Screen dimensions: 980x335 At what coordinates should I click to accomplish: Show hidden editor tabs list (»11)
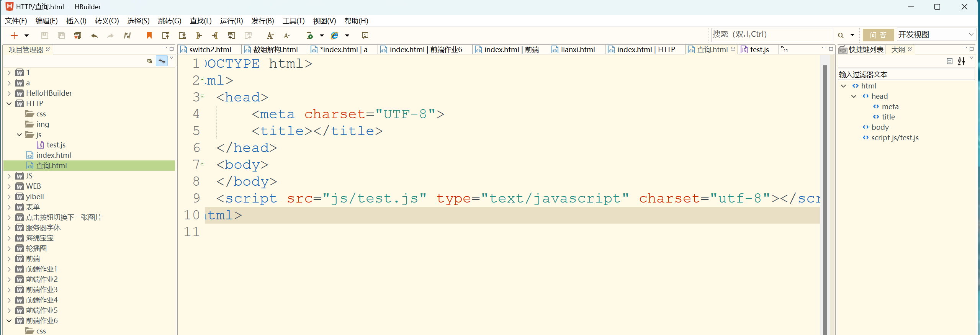pos(784,49)
